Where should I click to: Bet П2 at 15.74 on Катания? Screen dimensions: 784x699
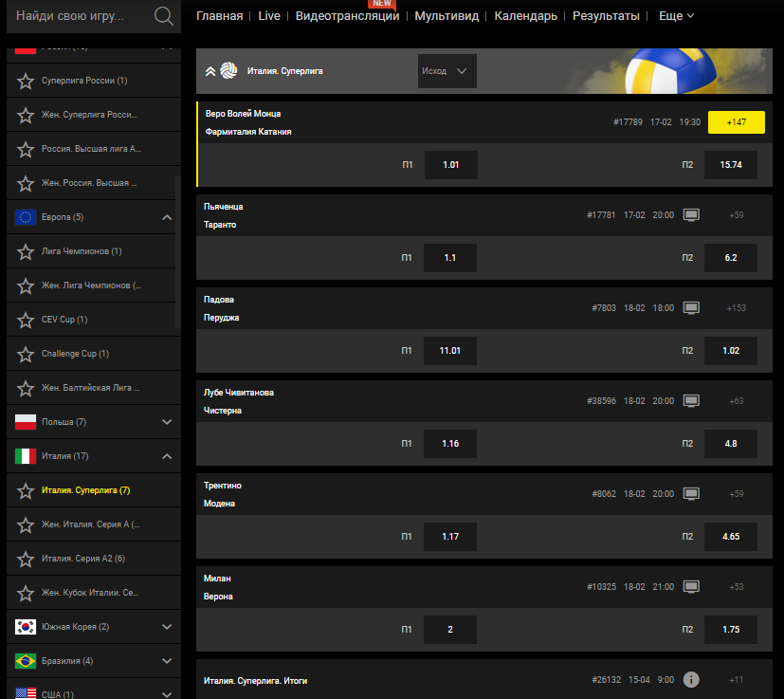[731, 165]
